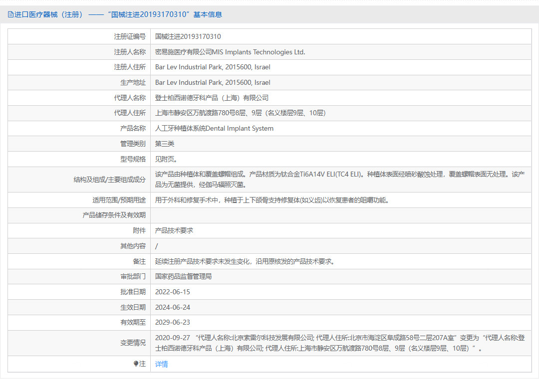Click the 附件 value 产品技术要求
The height and width of the screenshot is (392, 539).
(x=174, y=230)
